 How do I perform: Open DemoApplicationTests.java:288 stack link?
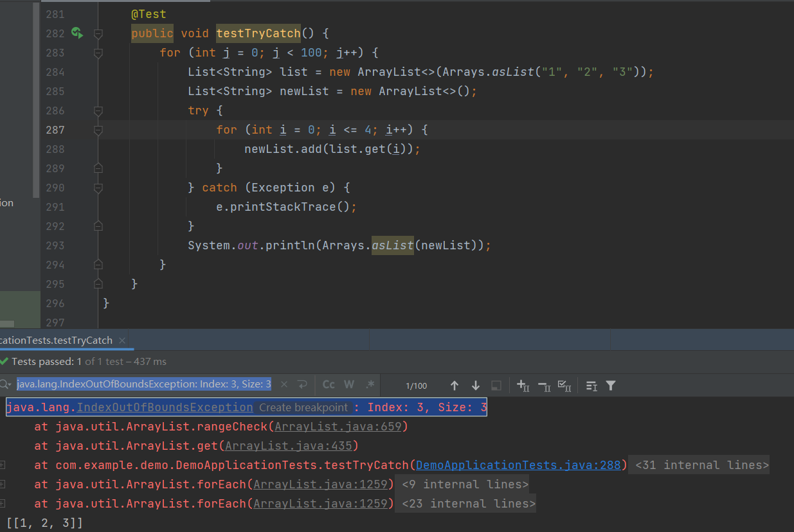(x=518, y=465)
